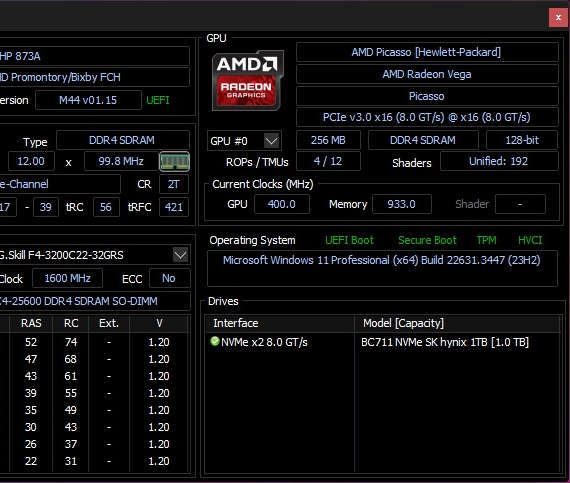
Task: Click the green UEFI BIOS label
Action: [158, 100]
